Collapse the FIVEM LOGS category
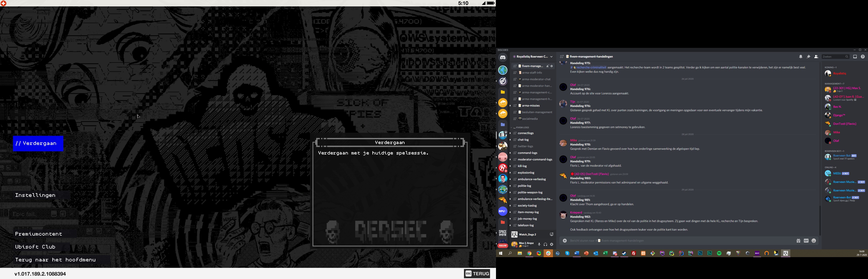Image resolution: width=868 pixels, height=279 pixels. [522, 127]
